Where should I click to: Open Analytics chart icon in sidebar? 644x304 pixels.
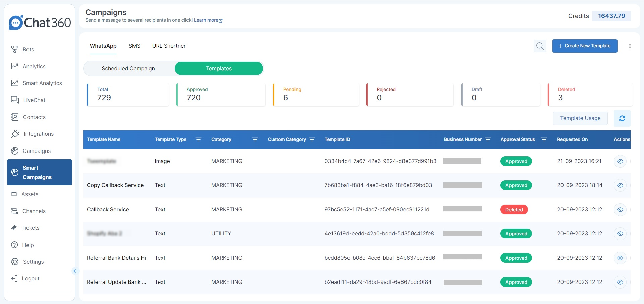[x=14, y=66]
